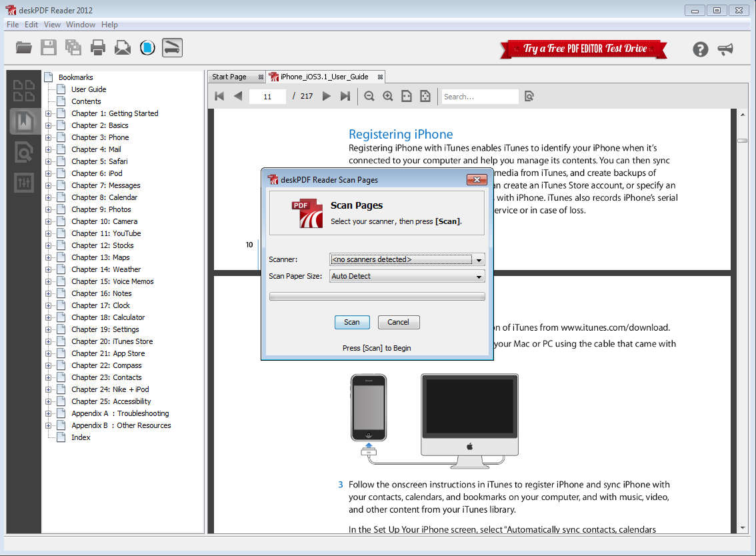The height and width of the screenshot is (556, 756).
Task: Expand the Chapter 12: Stocks node
Action: tap(48, 245)
